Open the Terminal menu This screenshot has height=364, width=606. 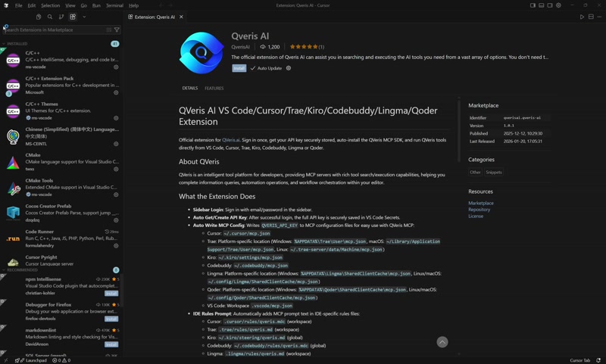tap(114, 5)
